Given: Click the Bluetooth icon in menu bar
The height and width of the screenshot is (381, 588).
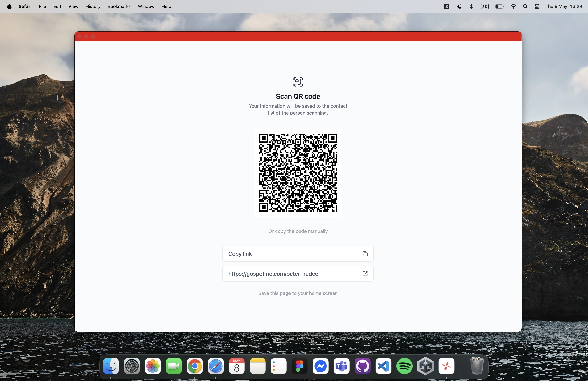Looking at the screenshot, I should 472,6.
